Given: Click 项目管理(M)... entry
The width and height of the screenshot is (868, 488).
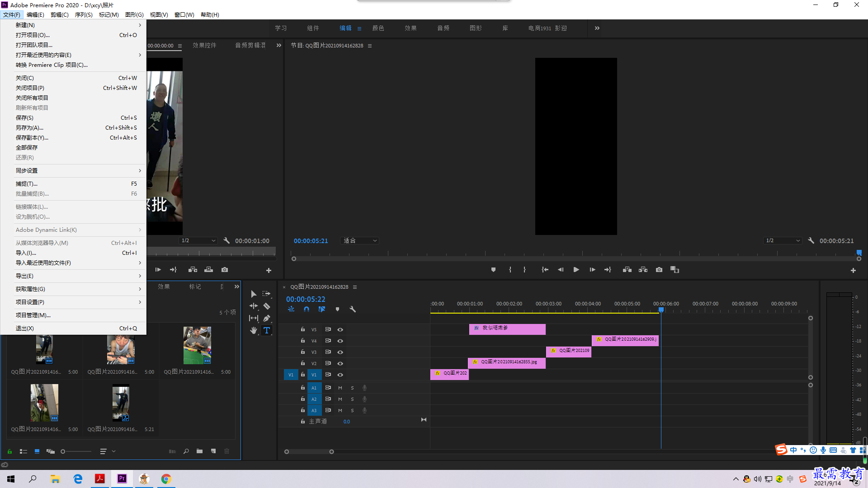Looking at the screenshot, I should coord(73,315).
